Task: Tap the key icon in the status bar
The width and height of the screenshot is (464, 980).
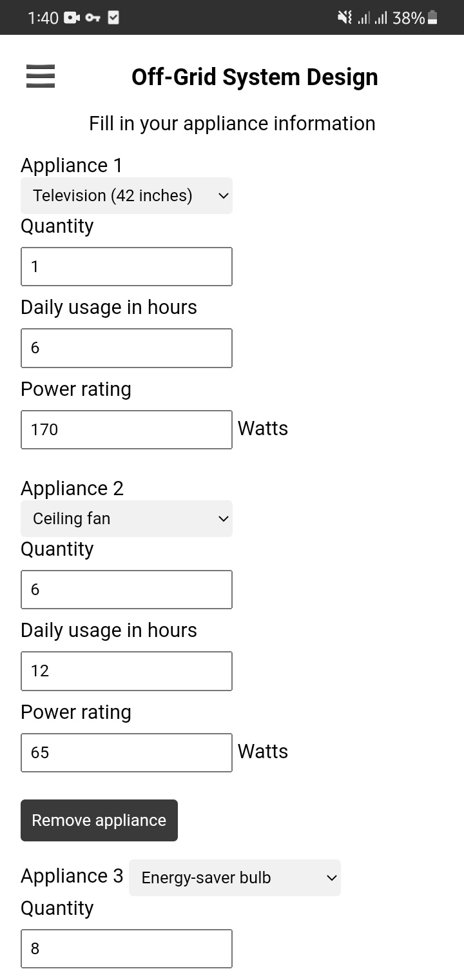Action: click(92, 17)
